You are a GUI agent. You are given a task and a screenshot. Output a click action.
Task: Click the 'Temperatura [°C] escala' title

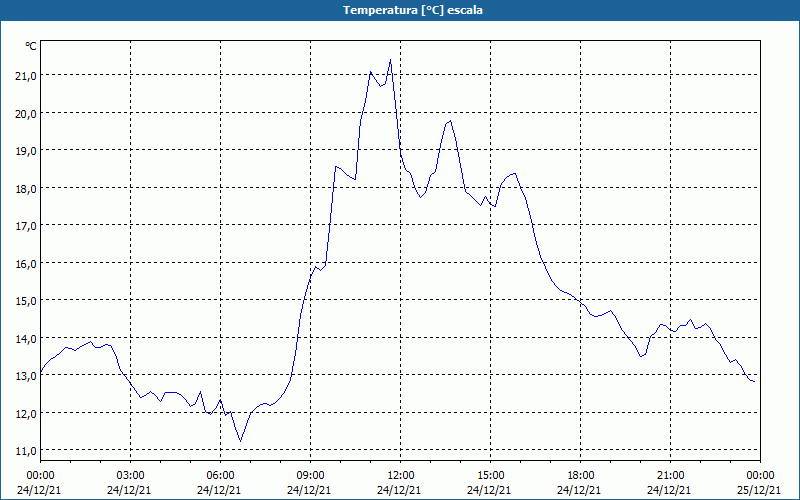click(x=413, y=10)
